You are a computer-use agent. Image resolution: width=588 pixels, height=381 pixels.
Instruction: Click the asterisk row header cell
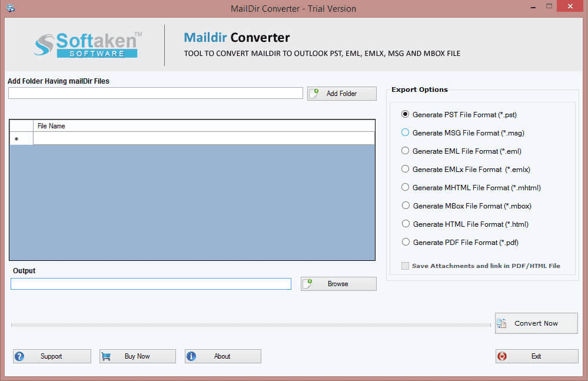tap(21, 138)
